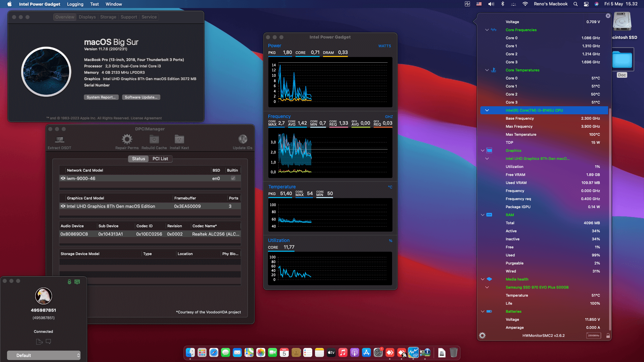Adjust the 2500MHz frequency control in HWMonitor

tap(594, 335)
